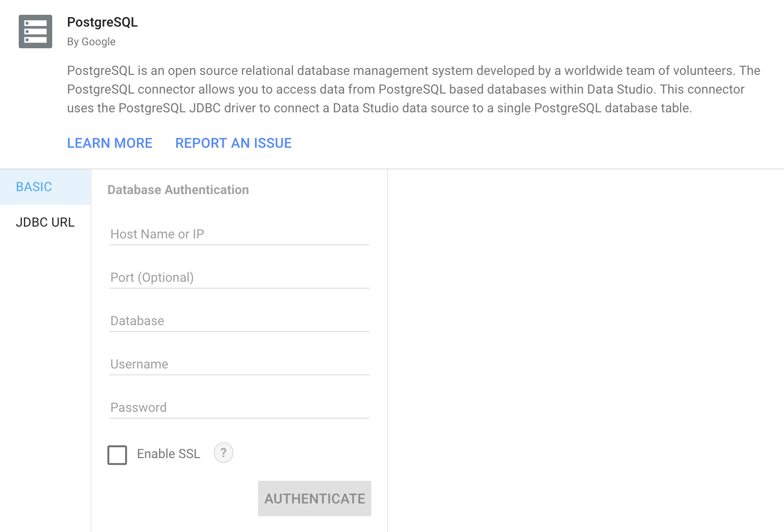Focus the Username field
The height and width of the screenshot is (532, 784).
[239, 365]
